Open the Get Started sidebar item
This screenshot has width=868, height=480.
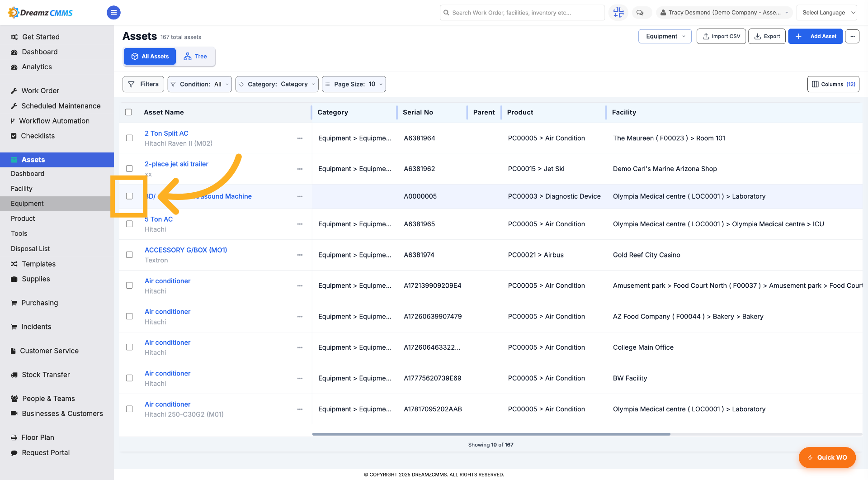click(41, 37)
